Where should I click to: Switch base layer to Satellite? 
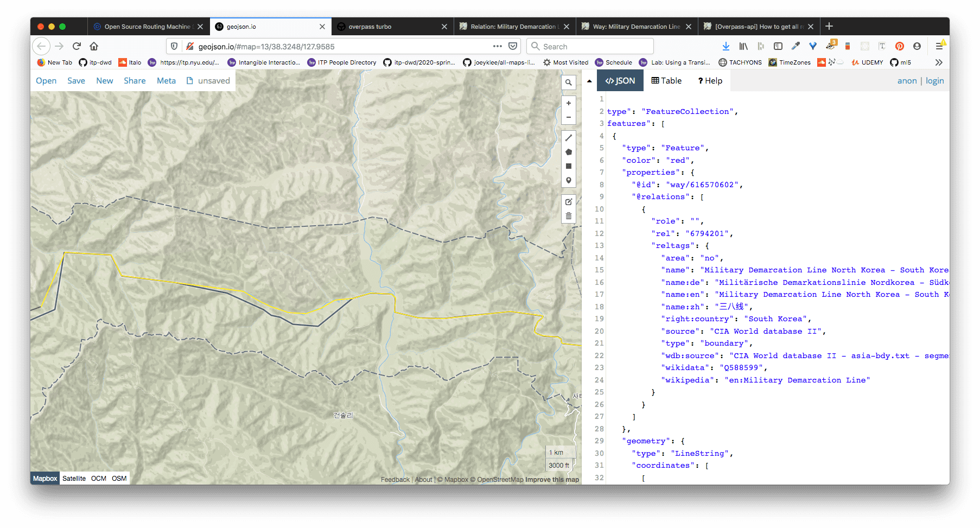coord(74,479)
